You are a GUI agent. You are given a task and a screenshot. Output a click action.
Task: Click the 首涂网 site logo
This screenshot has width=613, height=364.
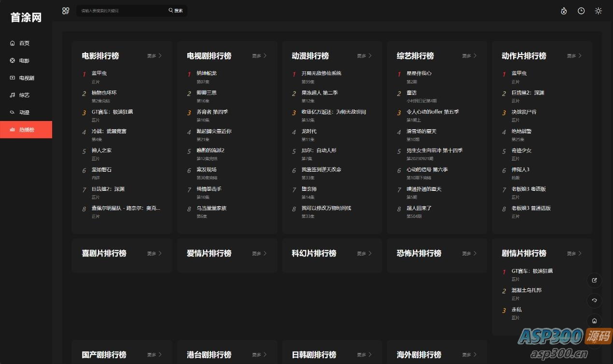pos(26,18)
